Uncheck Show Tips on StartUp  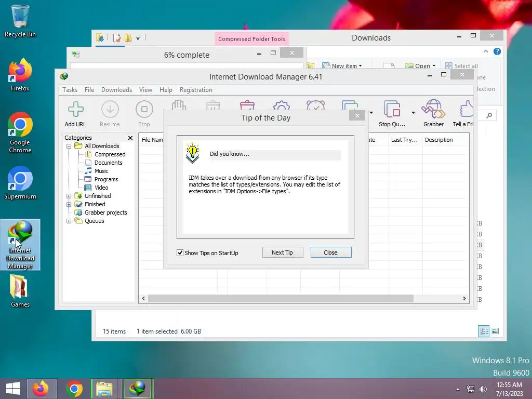click(180, 253)
